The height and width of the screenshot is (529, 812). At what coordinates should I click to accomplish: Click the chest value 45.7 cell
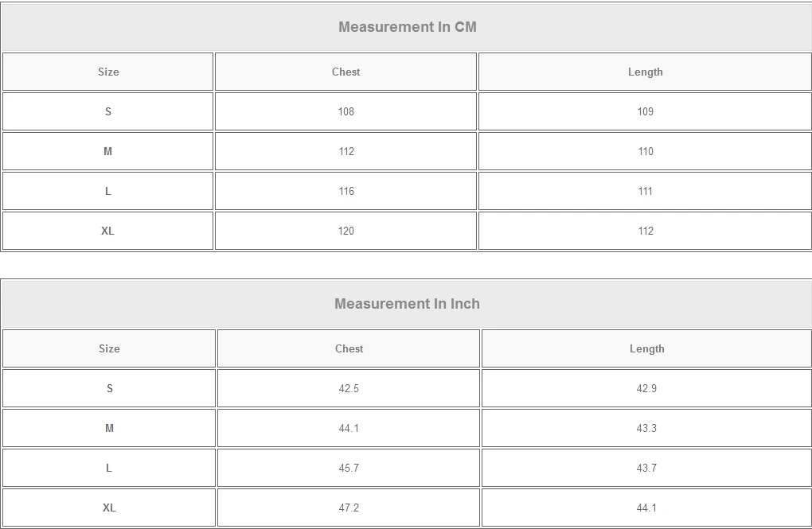pos(349,468)
